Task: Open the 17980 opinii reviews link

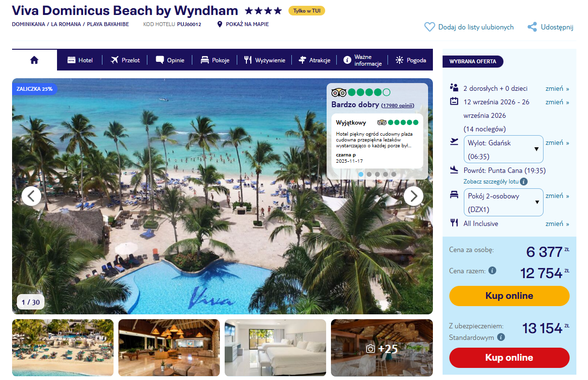Action: pyautogui.click(x=398, y=105)
